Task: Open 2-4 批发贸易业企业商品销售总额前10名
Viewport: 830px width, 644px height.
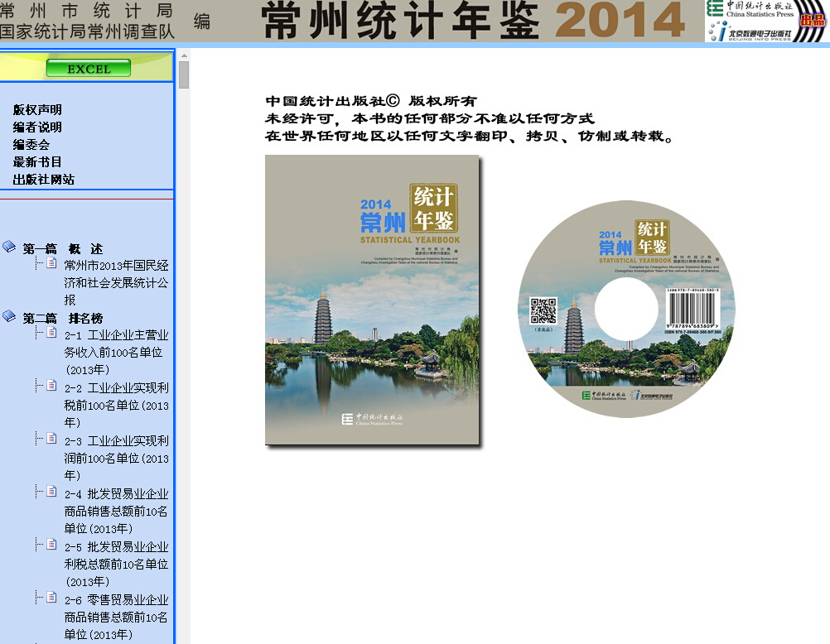Action: tap(117, 512)
